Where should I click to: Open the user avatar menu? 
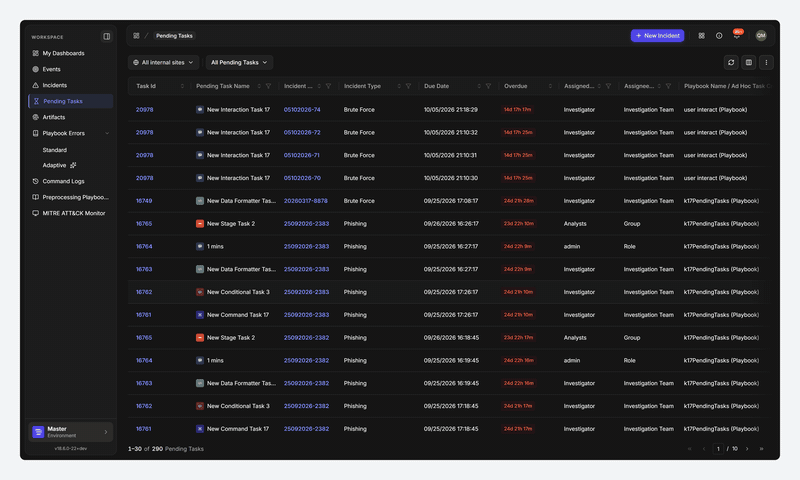pos(761,36)
